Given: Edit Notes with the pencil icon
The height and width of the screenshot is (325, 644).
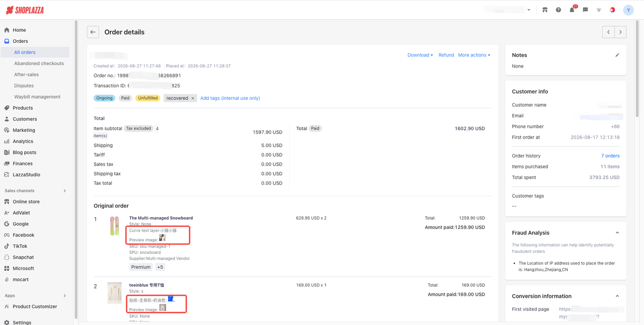Looking at the screenshot, I should click(617, 55).
